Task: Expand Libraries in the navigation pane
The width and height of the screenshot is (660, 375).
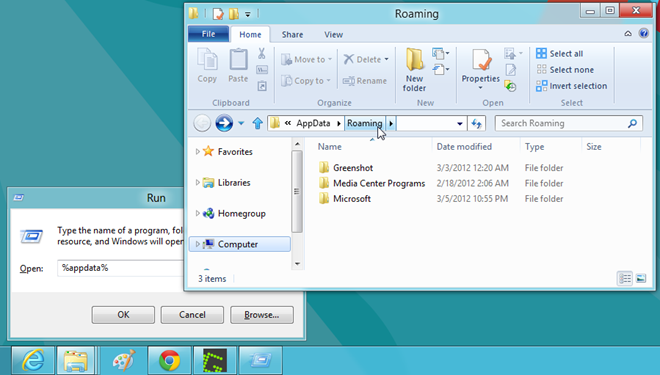Action: coord(197,182)
